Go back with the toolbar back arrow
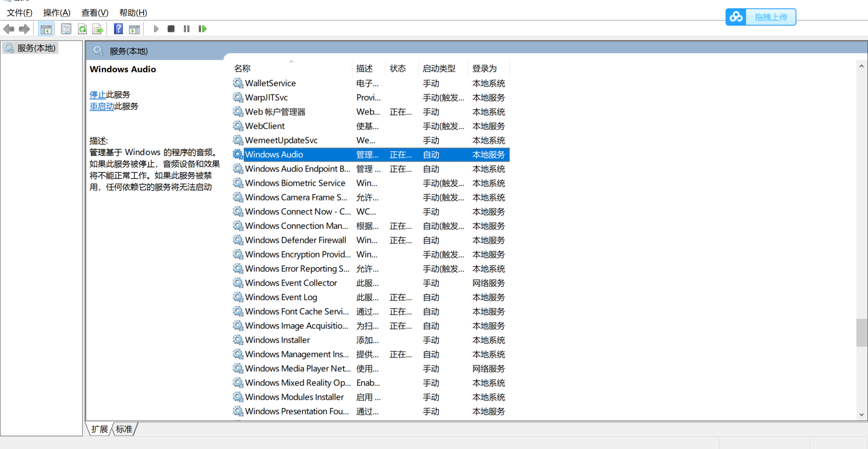The height and width of the screenshot is (449, 868). [x=9, y=29]
